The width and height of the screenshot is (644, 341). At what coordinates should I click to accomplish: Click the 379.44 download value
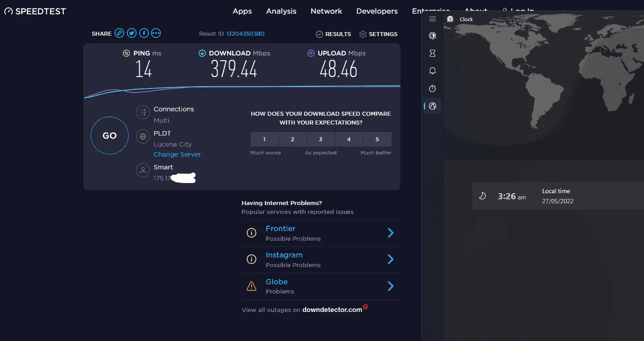(x=234, y=70)
